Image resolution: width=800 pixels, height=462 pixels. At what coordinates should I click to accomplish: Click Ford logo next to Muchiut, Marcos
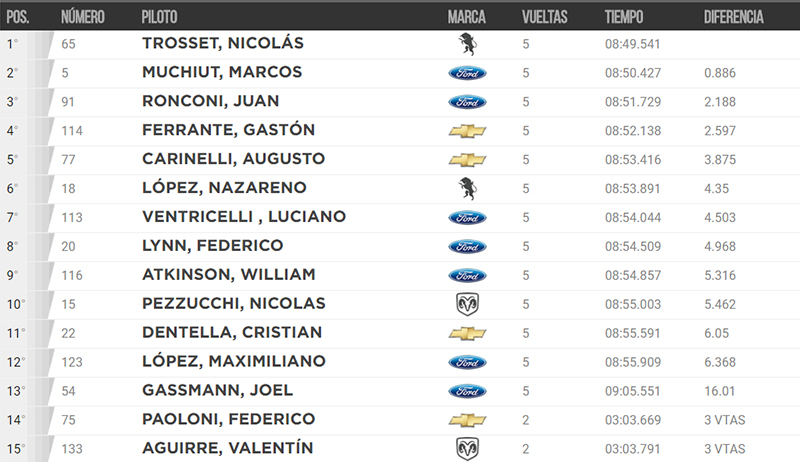tap(467, 73)
